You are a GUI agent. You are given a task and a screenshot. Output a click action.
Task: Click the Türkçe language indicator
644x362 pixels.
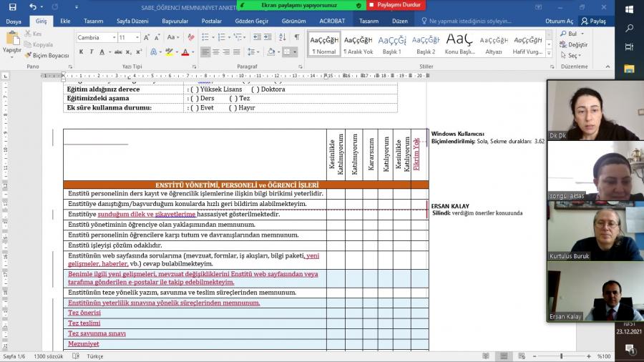tap(95, 356)
